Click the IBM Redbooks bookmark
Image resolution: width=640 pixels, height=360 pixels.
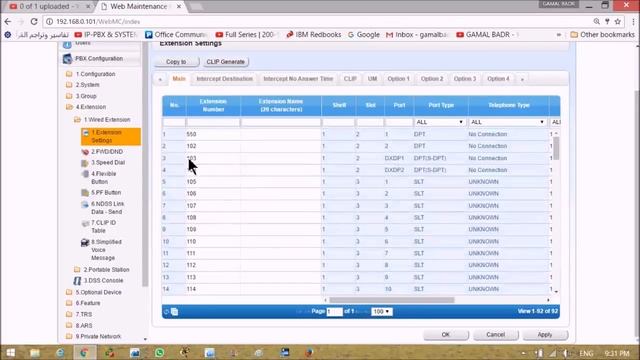(x=313, y=35)
